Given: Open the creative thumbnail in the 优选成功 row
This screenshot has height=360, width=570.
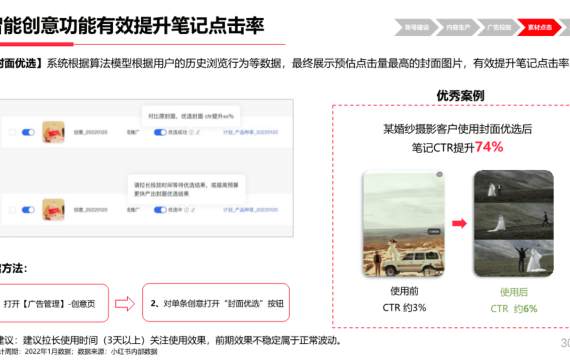Looking at the screenshot, I should coord(53,132).
